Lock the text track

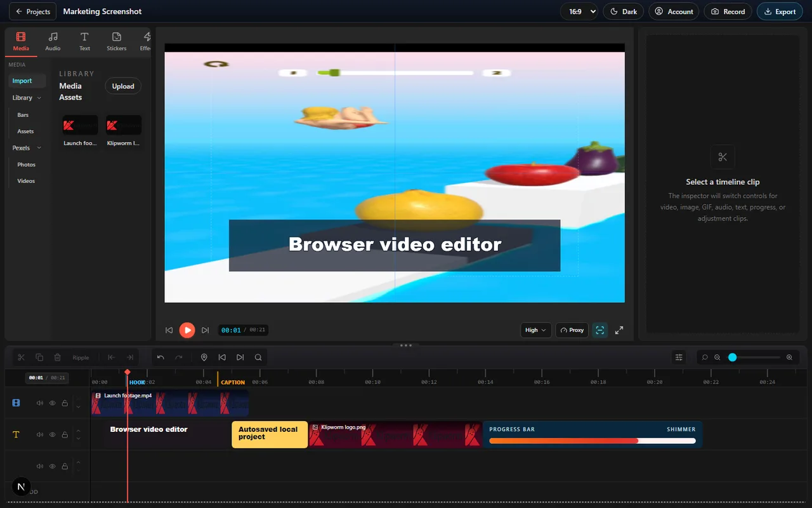(x=65, y=435)
